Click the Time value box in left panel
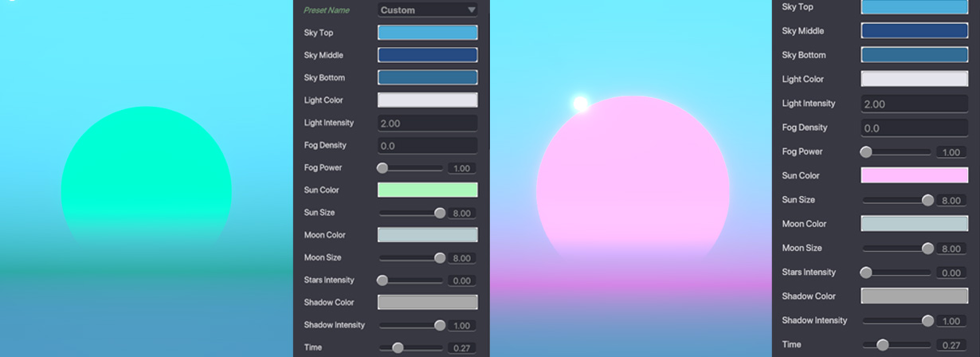The width and height of the screenshot is (980, 357). coord(461,348)
